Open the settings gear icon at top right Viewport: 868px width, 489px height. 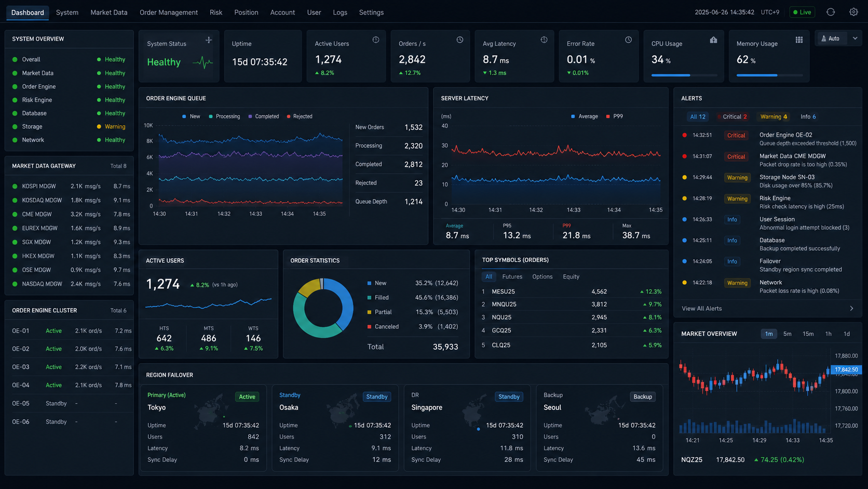(853, 12)
